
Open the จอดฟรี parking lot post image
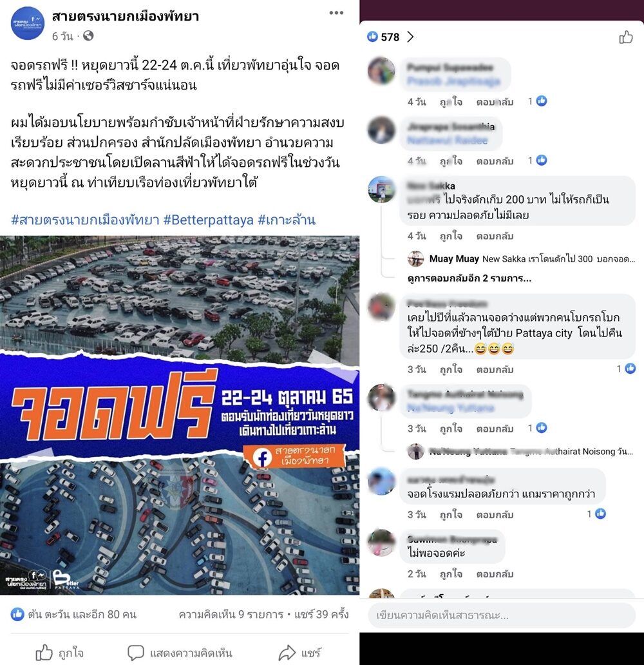180,415
